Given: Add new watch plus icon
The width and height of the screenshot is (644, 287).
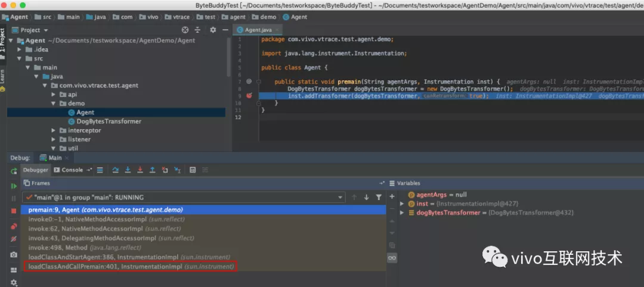Looking at the screenshot, I should point(392,196).
